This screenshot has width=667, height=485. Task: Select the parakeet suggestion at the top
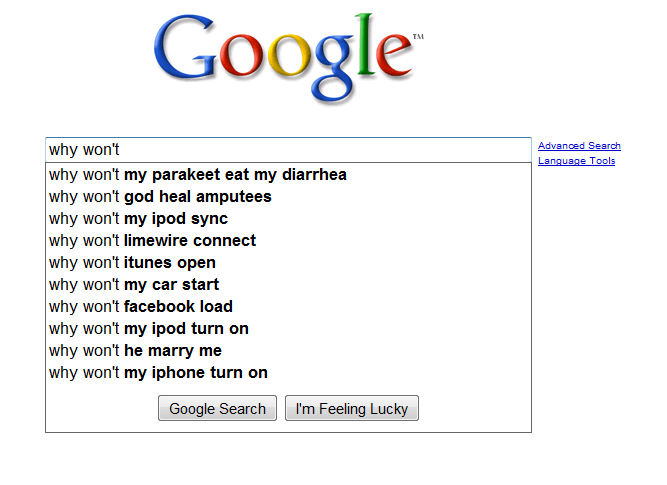point(198,175)
